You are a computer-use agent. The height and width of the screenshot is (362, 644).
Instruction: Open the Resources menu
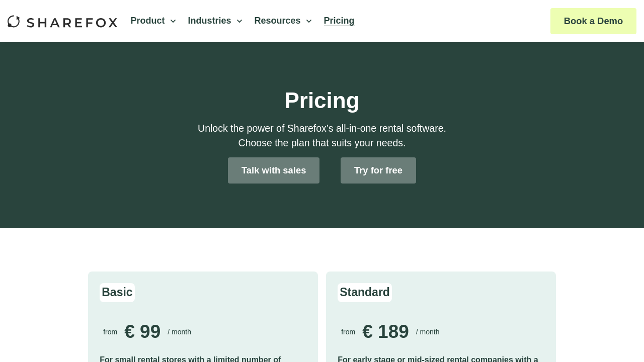pyautogui.click(x=277, y=21)
